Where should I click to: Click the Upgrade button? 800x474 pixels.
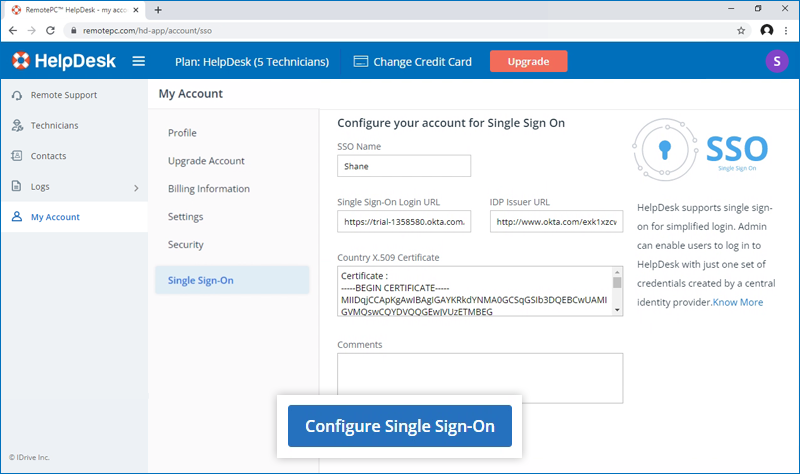[528, 62]
